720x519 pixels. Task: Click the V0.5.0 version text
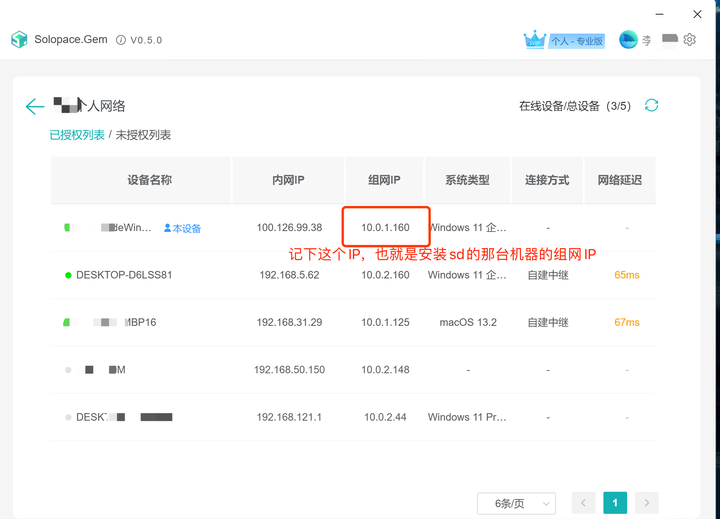tap(146, 40)
